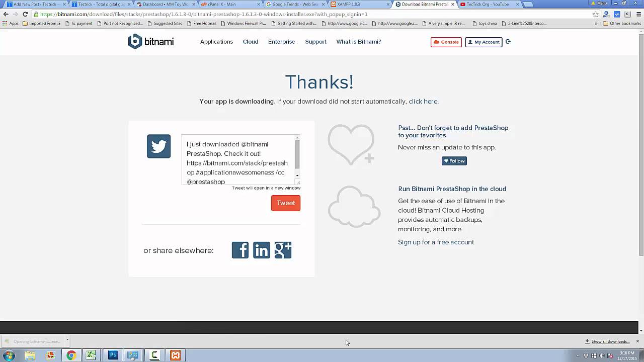The width and height of the screenshot is (644, 362).
Task: Expand more bookmarks chevron
Action: pyautogui.click(x=596, y=23)
